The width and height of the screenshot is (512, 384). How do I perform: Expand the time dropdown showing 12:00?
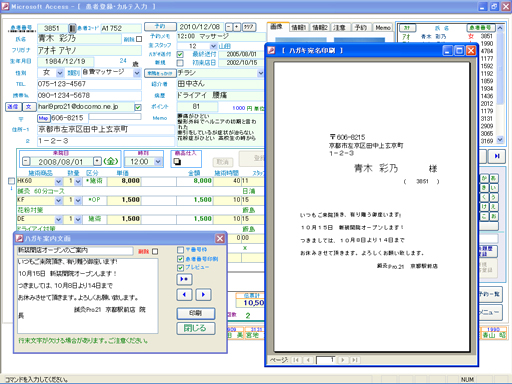pyautogui.click(x=158, y=162)
